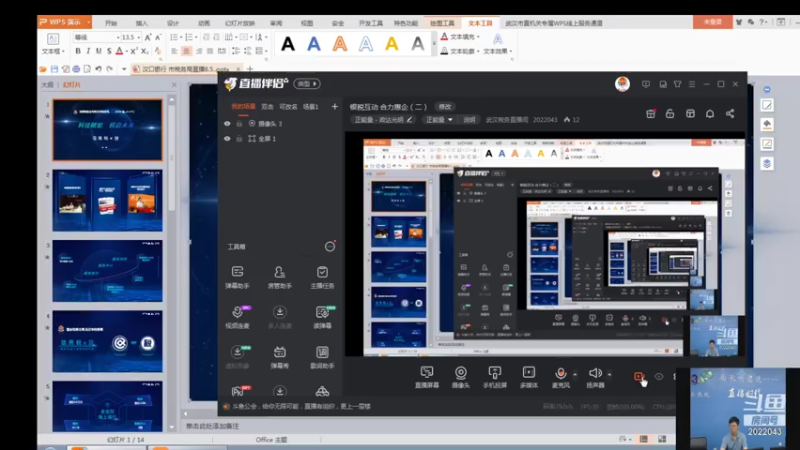Image resolution: width=800 pixels, height=450 pixels.
Task: Click the share icon in streaming app
Action: click(x=730, y=114)
